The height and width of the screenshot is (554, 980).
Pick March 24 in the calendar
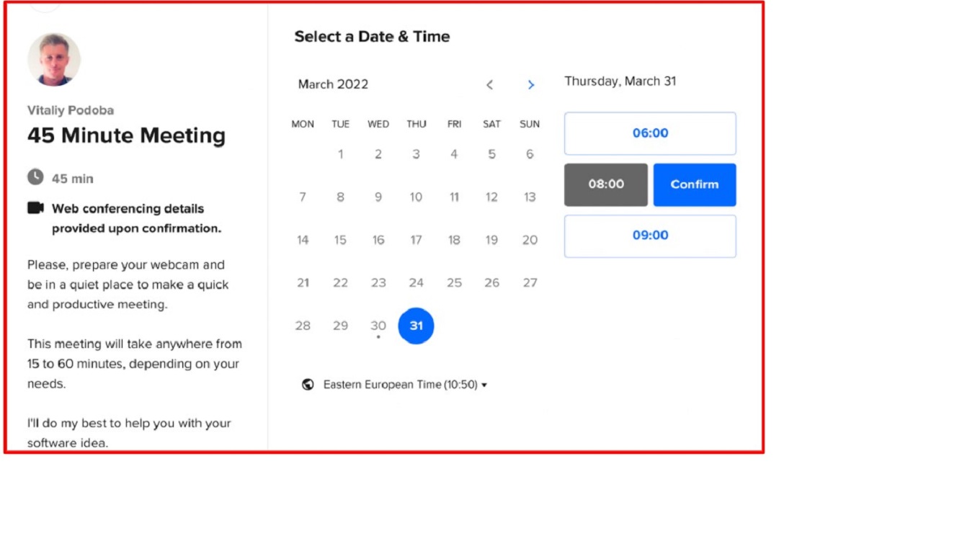[416, 283]
